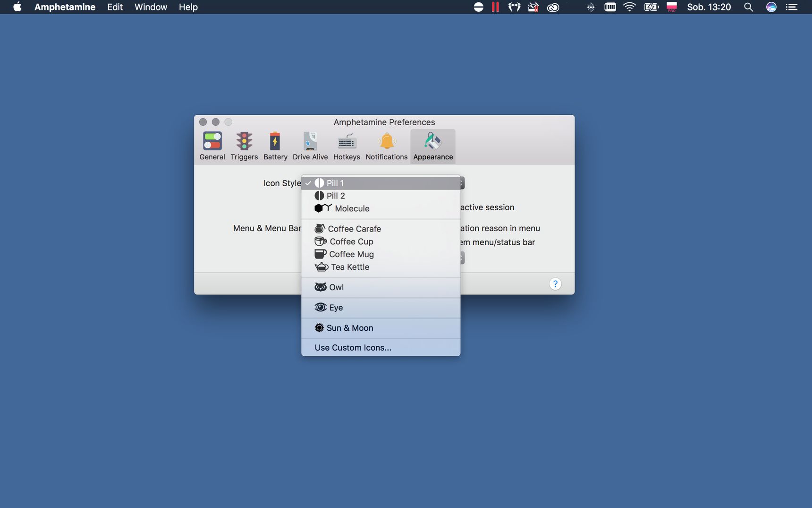Screen dimensions: 812x508
Task: Choose the Molecule icon style
Action: 381,208
